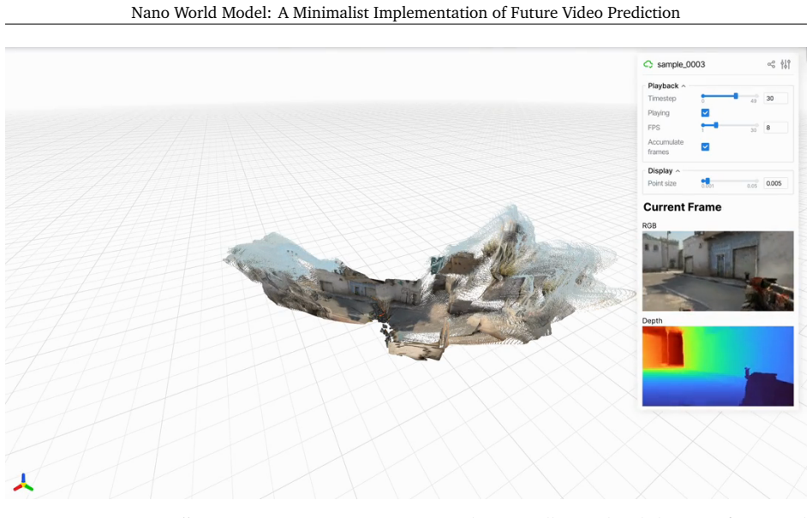Collapse the Playback section
Image resolution: width=812 pixels, height=518 pixels.
pyautogui.click(x=666, y=86)
